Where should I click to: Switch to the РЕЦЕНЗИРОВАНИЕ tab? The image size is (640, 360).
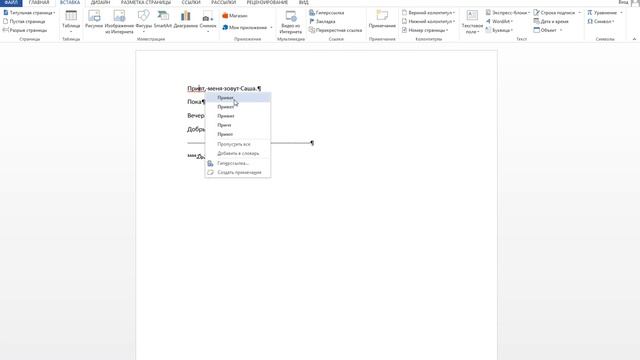point(267,2)
